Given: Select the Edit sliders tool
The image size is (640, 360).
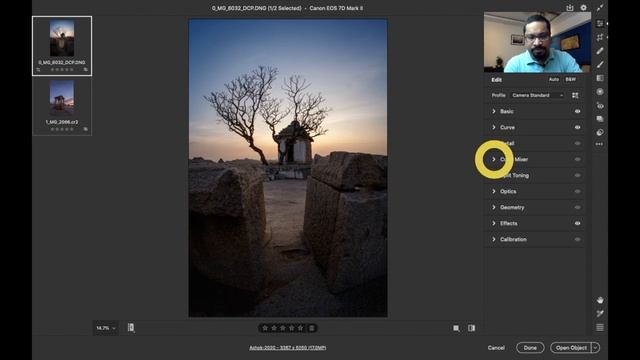Looking at the screenshot, I should pos(600,24).
